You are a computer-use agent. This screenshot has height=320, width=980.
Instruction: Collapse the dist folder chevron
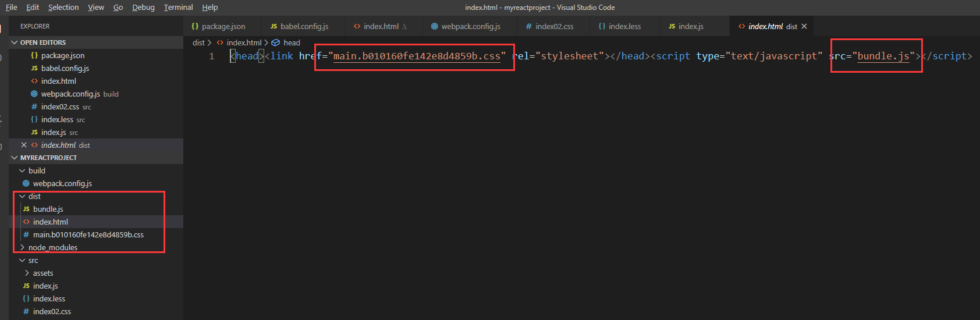(x=22, y=196)
